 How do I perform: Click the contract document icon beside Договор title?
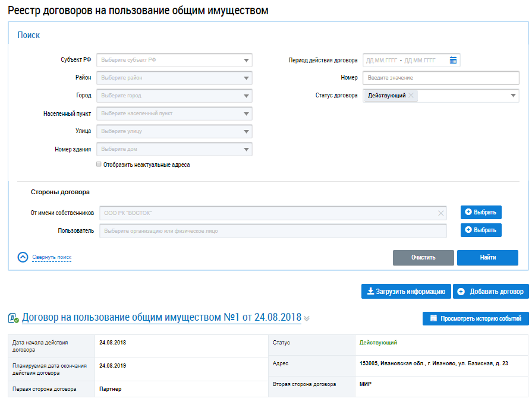point(13,318)
